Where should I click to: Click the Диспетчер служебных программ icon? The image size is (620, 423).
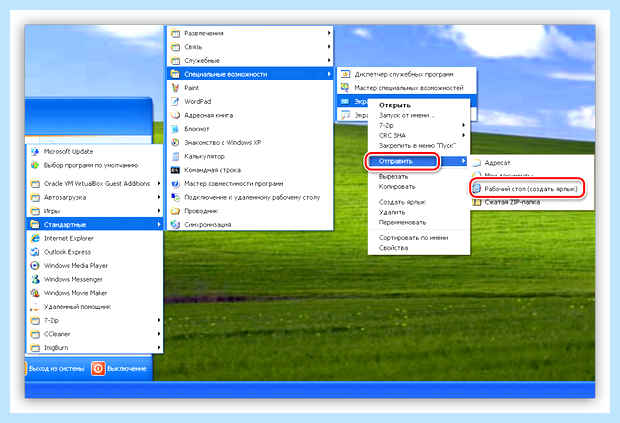click(345, 74)
